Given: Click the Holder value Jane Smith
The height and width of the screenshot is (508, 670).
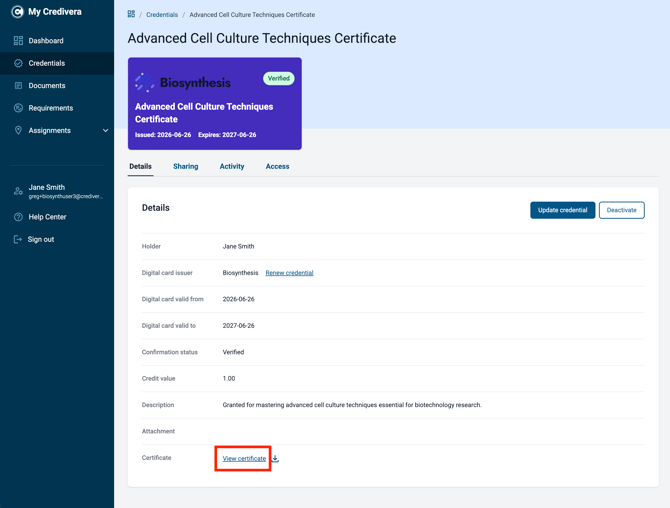Looking at the screenshot, I should (238, 247).
